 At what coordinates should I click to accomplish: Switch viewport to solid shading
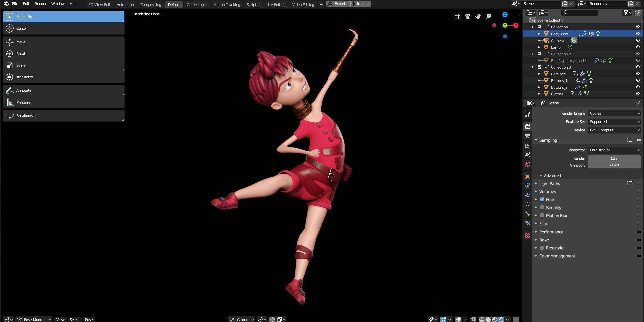point(488,319)
